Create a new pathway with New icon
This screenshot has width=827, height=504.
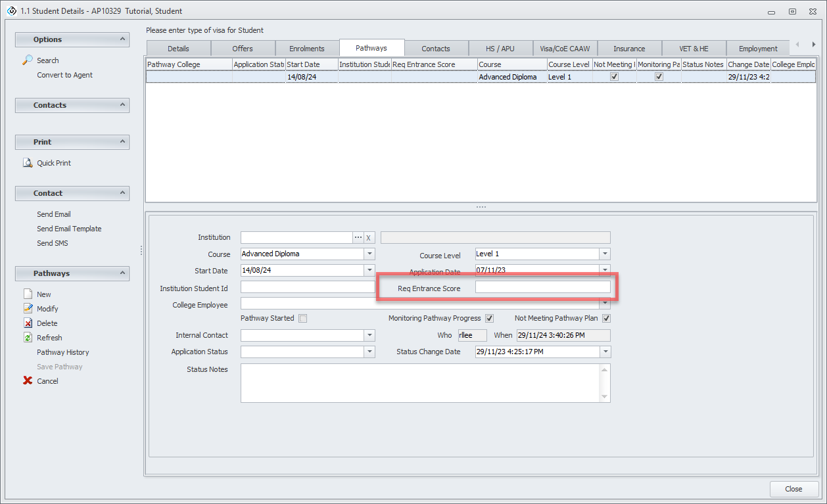point(28,294)
